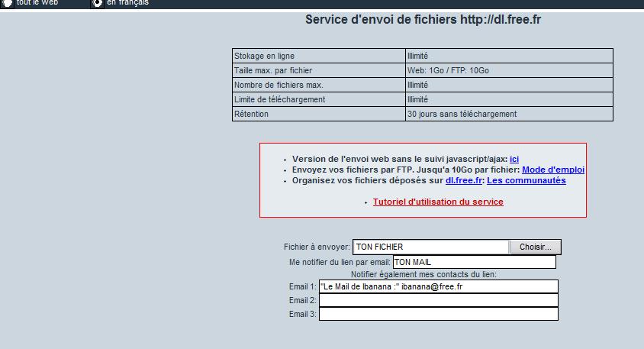The height and width of the screenshot is (349, 644).
Task: Open 'Tutoriel d'utilisation du service' link
Action: tap(438, 202)
